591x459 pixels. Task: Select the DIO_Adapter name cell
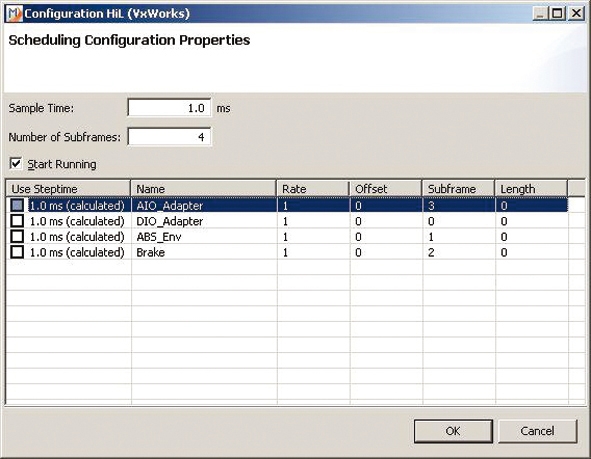point(204,221)
